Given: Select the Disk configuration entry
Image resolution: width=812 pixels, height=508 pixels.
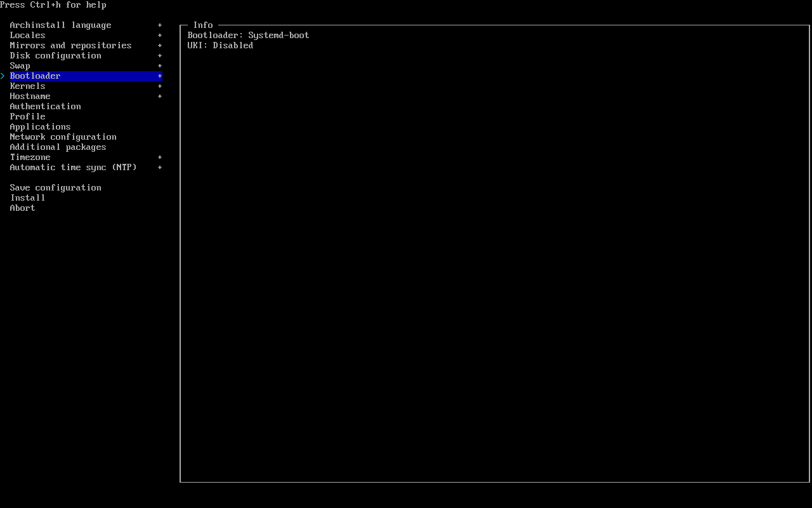Looking at the screenshot, I should tap(55, 56).
